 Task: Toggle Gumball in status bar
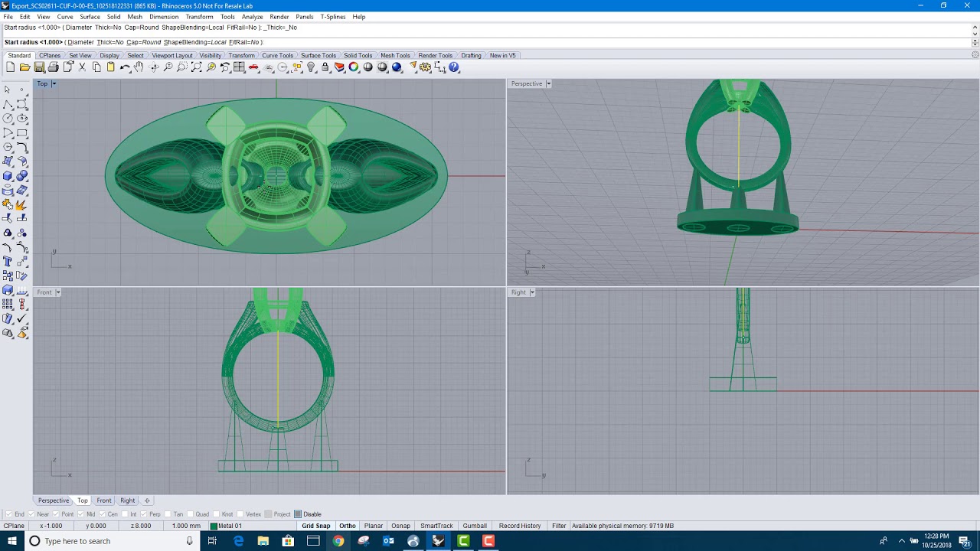(475, 526)
